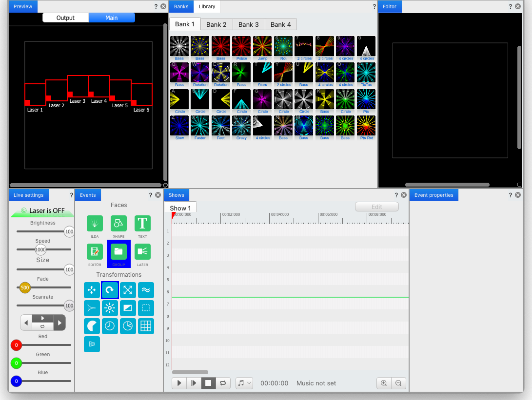Adjust the Fade slider
532x400 pixels.
25,287
